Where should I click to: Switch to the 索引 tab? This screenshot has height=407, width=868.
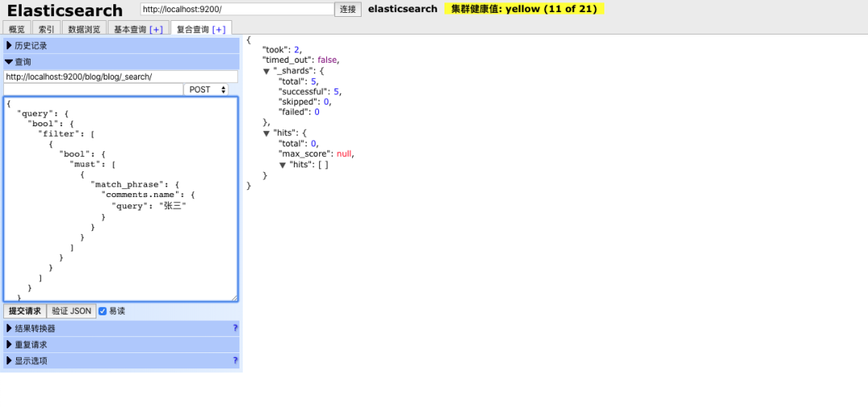click(47, 29)
